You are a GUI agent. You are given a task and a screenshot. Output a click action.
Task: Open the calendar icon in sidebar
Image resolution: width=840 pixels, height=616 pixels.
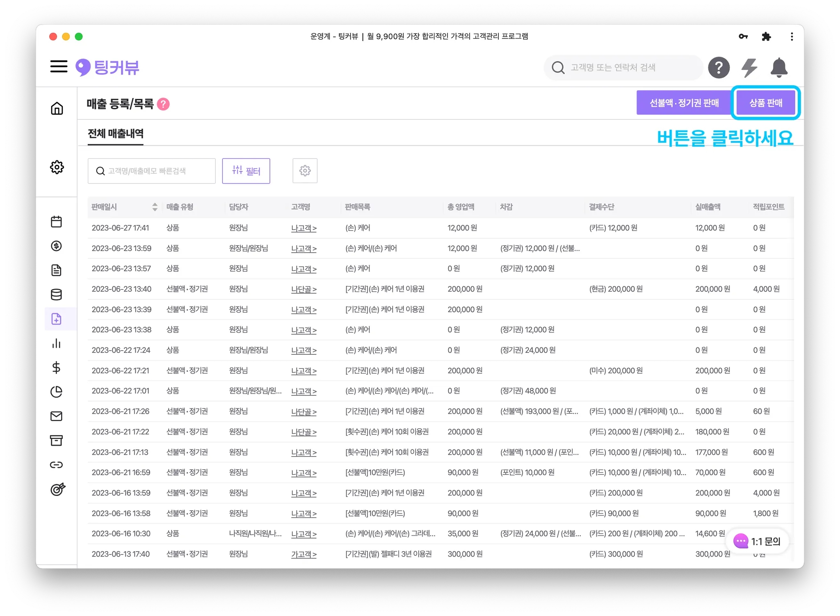point(56,222)
